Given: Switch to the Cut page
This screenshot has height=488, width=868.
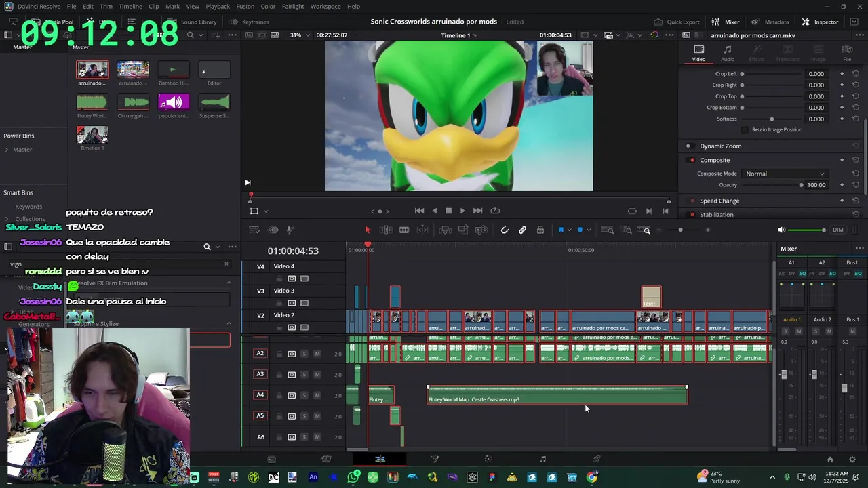Looking at the screenshot, I should pos(325,460).
